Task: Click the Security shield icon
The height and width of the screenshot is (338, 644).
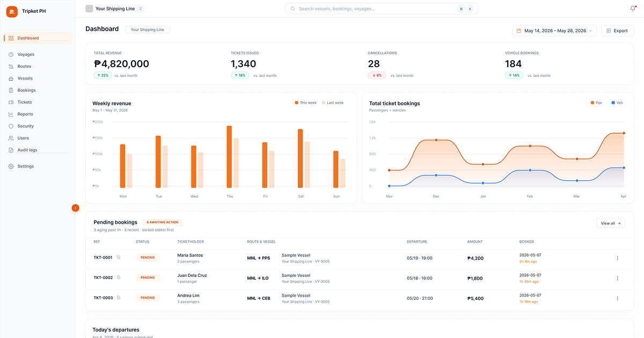Action: point(11,126)
